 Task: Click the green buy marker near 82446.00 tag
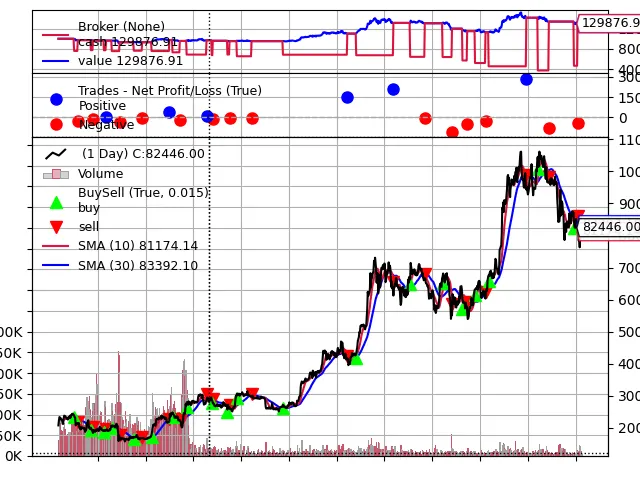573,230
